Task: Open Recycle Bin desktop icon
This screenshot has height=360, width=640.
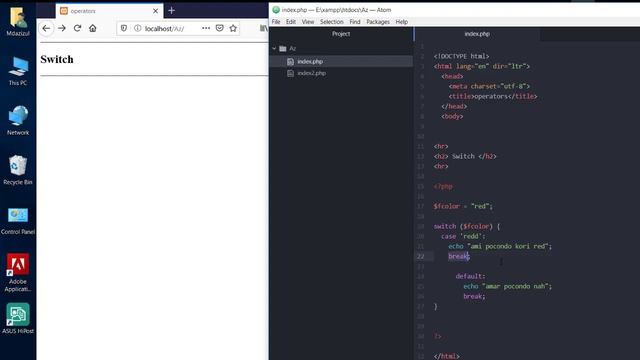Action: point(18,170)
